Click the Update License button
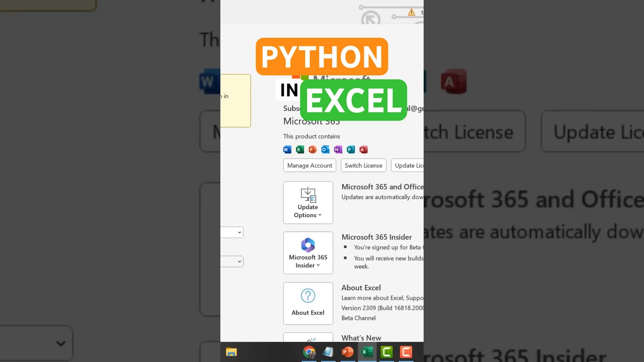The image size is (644, 362). tap(407, 165)
